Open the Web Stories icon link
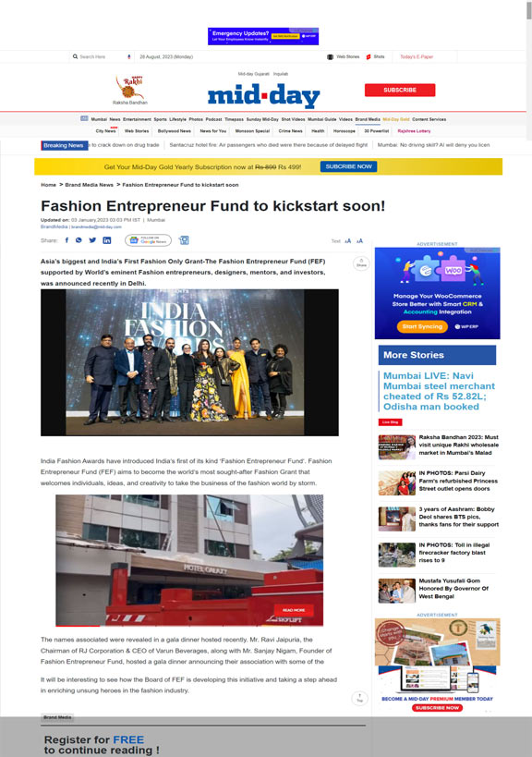Screen dimensions: 532x757 pyautogui.click(x=344, y=57)
